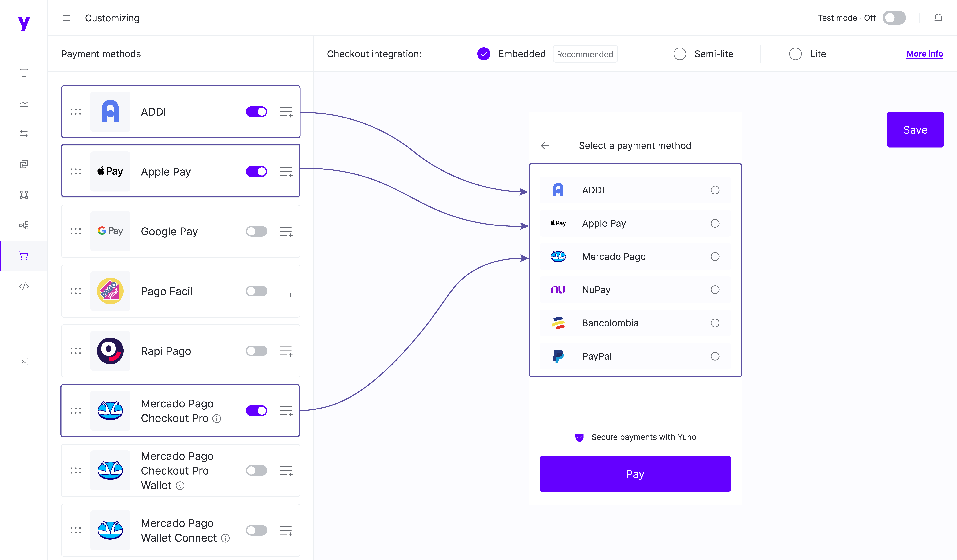Screen dimensions: 957x560
Task: Open the analytics chart icon in sidebar
Action: [24, 103]
